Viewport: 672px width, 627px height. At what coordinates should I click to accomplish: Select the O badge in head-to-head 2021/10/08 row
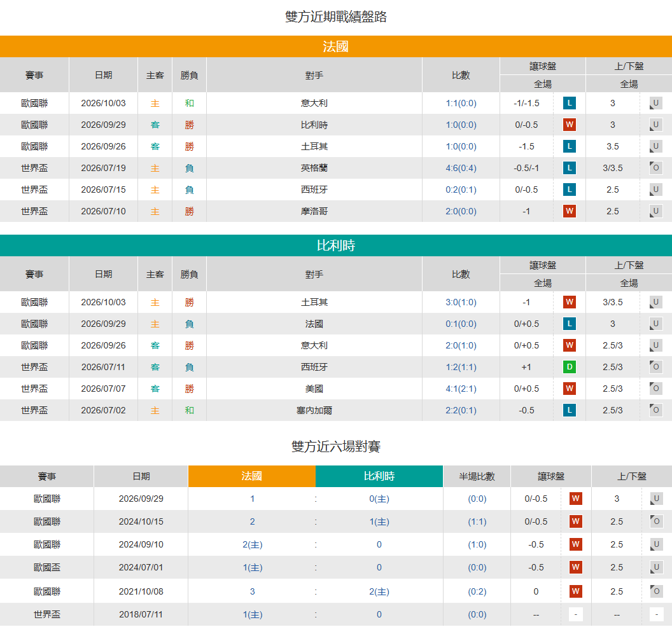(657, 591)
